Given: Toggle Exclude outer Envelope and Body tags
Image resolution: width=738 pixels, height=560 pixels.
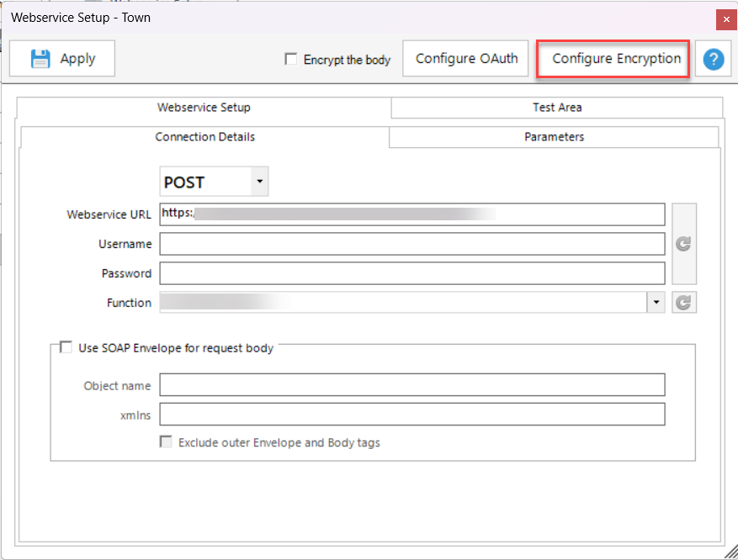Looking at the screenshot, I should [x=167, y=442].
